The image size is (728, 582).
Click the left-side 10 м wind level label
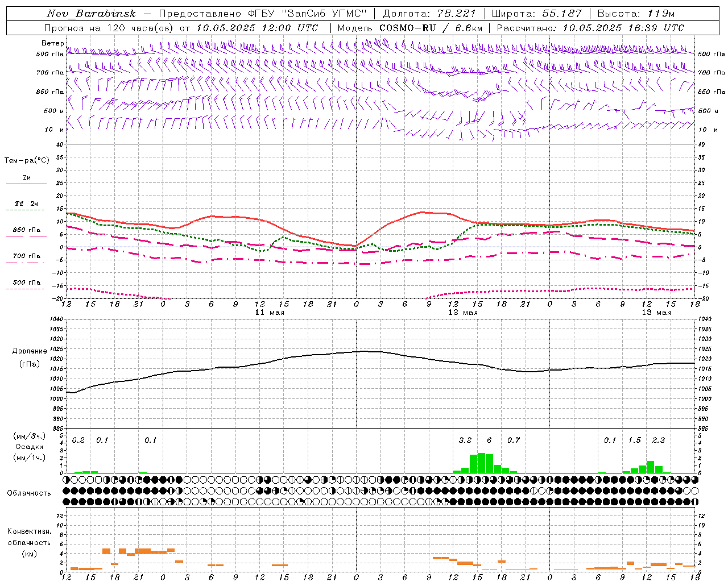[55, 130]
